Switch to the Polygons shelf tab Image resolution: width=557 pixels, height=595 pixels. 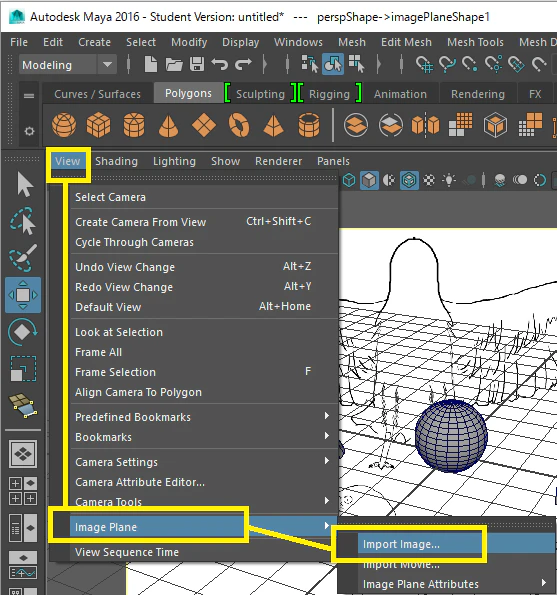[188, 93]
